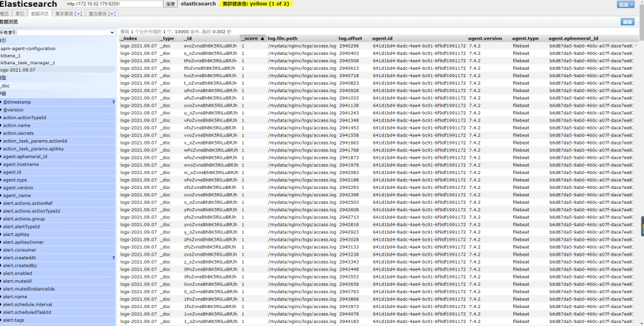Image resolution: width=644 pixels, height=326 pixels.
Task: Select the .kibana_task_manager_1 index
Action: (x=57, y=63)
